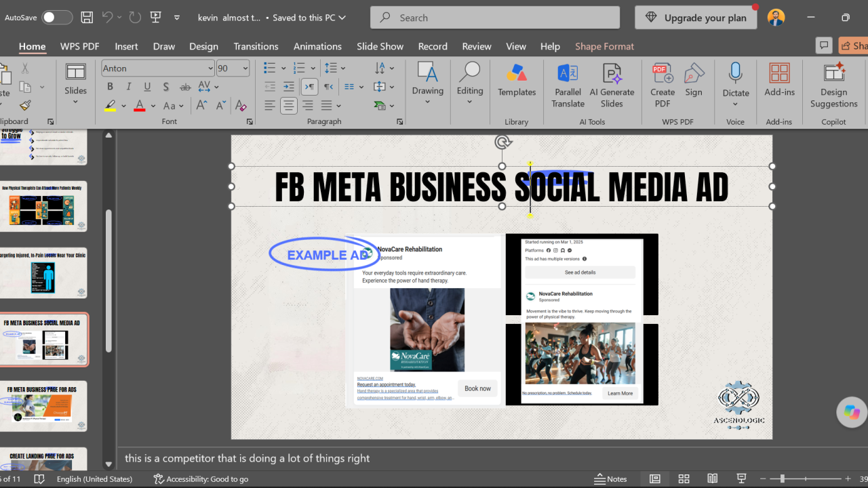Click the Save icon in title bar
This screenshot has height=488, width=868.
coord(87,18)
